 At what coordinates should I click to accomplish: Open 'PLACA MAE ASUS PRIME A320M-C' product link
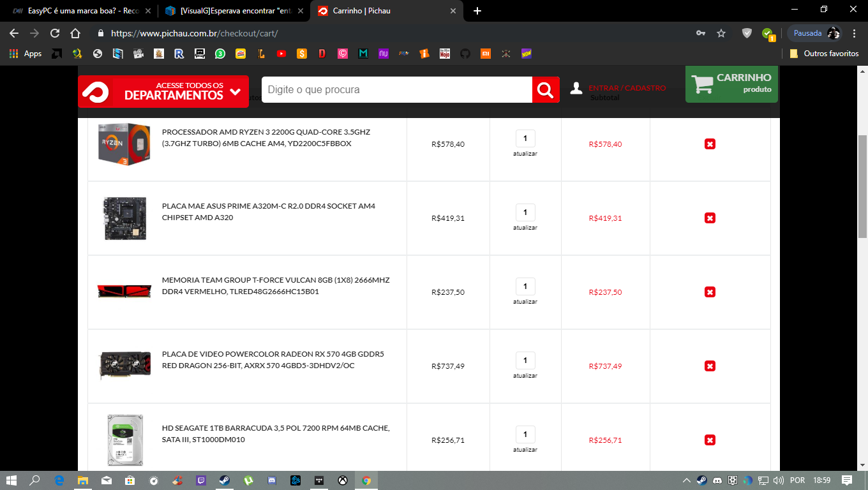pyautogui.click(x=269, y=212)
